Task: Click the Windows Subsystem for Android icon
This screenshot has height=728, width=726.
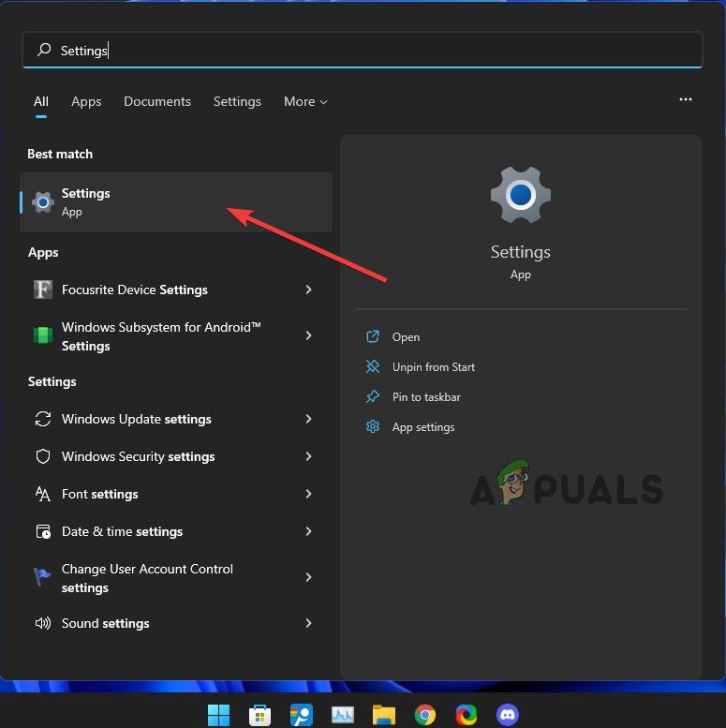Action: click(43, 335)
